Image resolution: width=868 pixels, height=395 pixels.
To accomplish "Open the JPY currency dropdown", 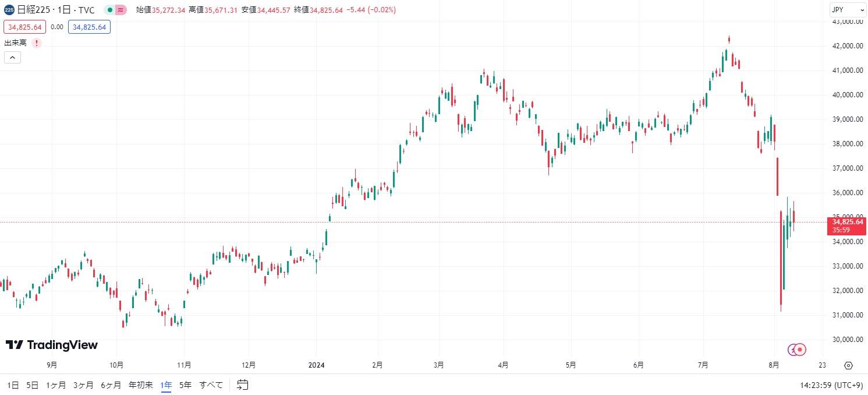I will coord(847,10).
